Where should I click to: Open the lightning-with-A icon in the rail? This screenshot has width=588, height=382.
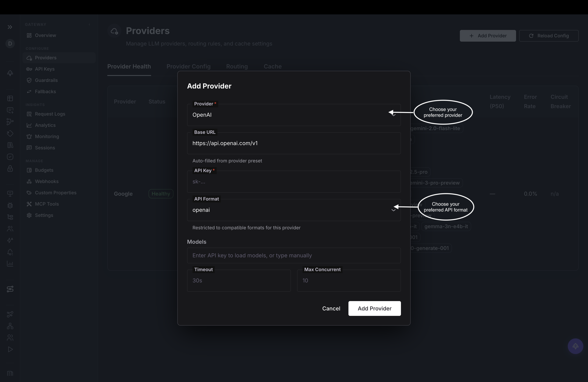[10, 240]
